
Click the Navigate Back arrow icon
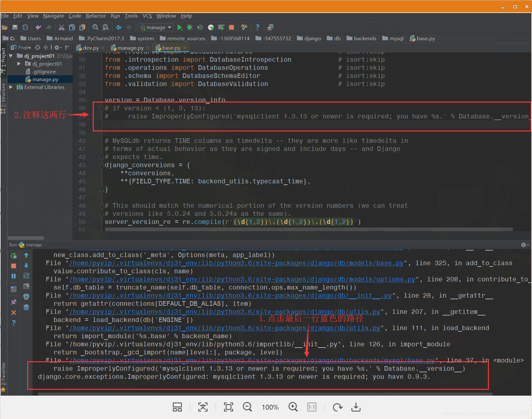coord(119,28)
